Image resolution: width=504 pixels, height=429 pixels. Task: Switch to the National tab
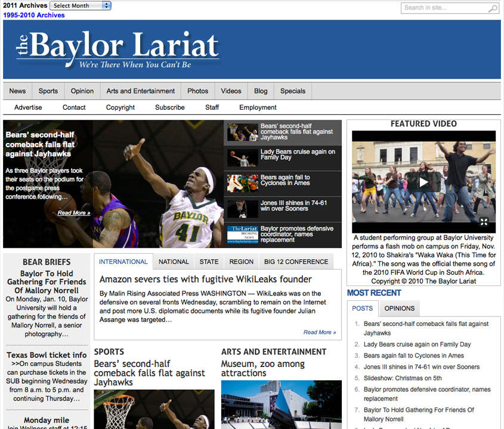point(174,262)
